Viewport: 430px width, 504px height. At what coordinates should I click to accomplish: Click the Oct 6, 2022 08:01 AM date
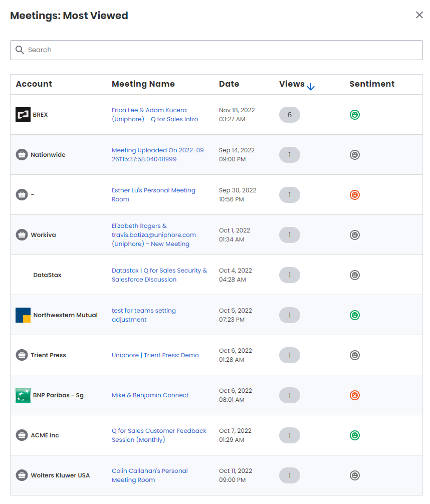236,395
